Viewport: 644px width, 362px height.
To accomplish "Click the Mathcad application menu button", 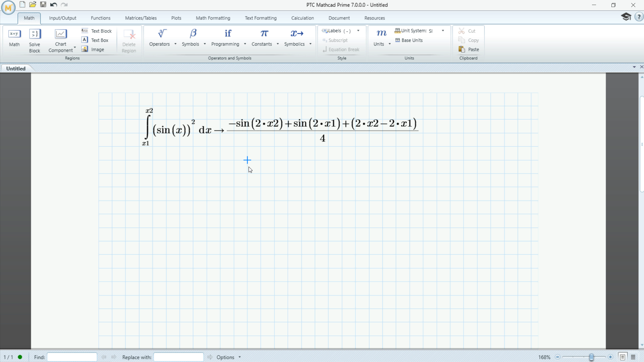I will [x=8, y=7].
